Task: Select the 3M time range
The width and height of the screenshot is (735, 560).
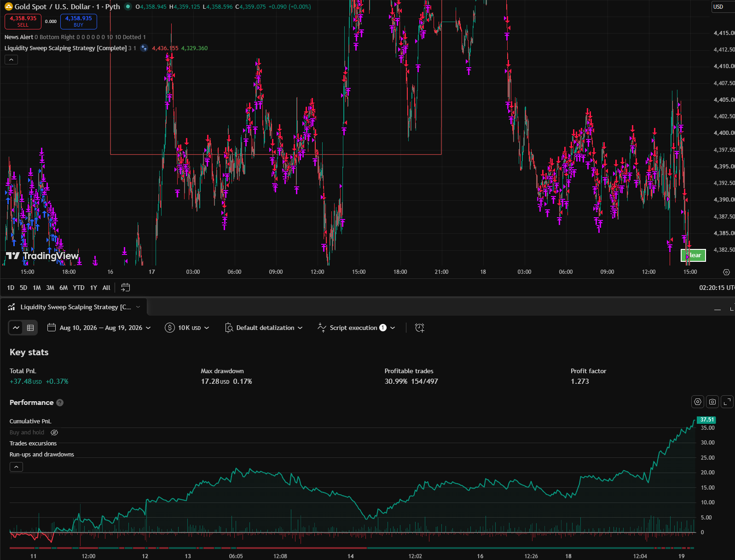Action: (x=50, y=288)
